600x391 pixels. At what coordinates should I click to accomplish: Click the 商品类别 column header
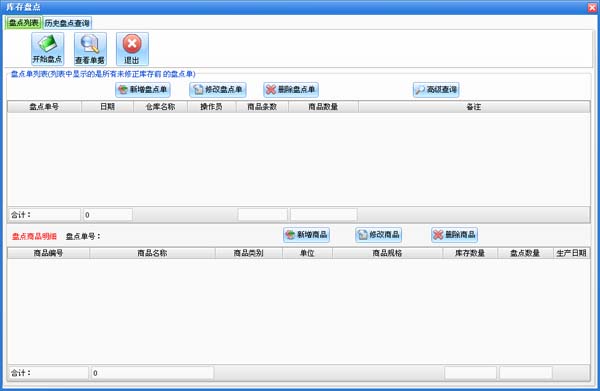(249, 253)
